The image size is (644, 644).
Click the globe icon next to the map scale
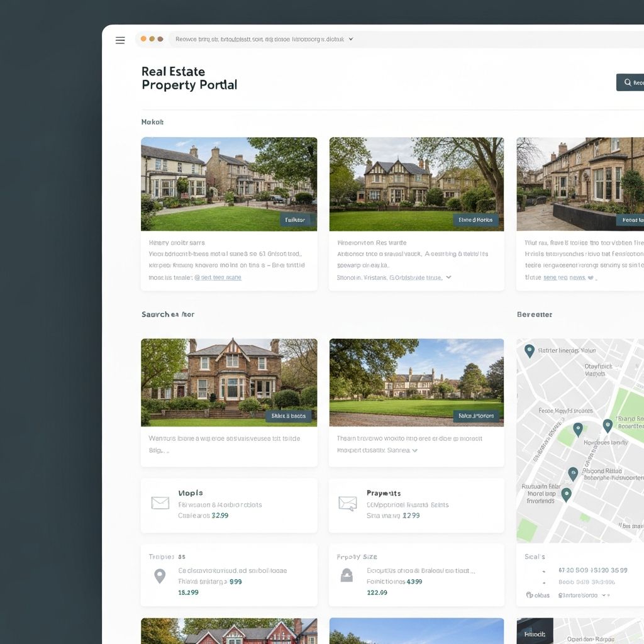(x=530, y=595)
